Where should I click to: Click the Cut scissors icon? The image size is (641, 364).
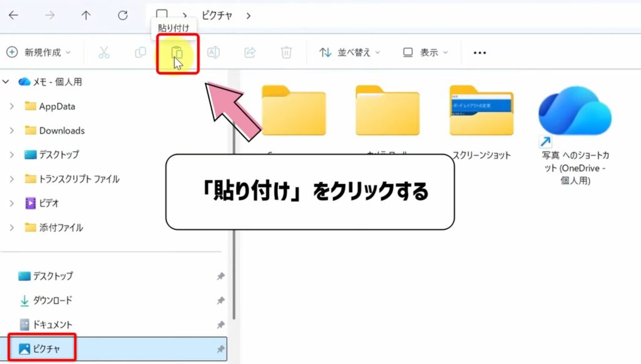104,53
